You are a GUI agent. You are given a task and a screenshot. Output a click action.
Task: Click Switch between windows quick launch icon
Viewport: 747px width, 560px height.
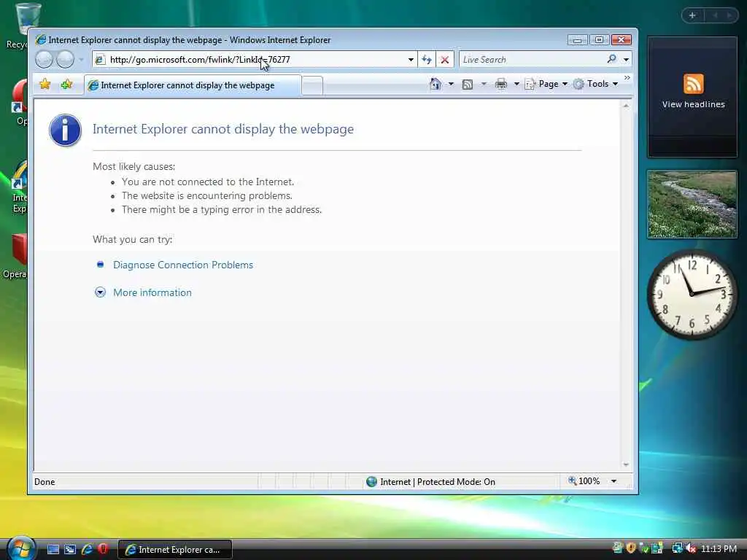click(70, 549)
